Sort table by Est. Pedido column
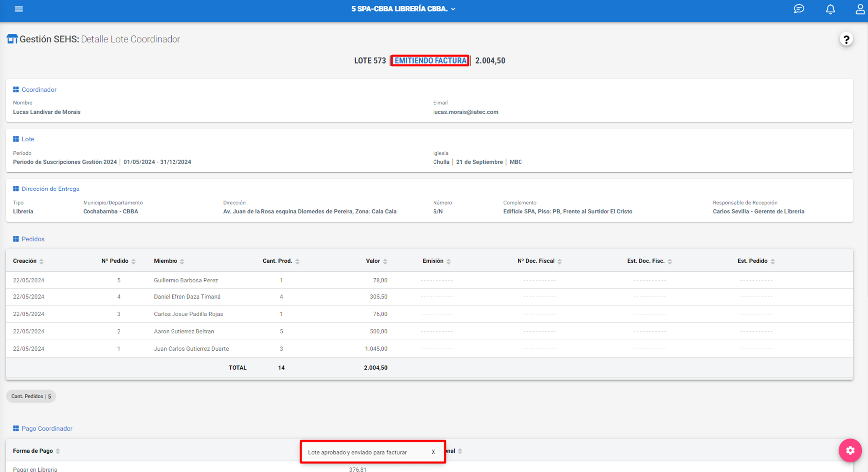Viewport: 868px width, 472px height. 756,261
